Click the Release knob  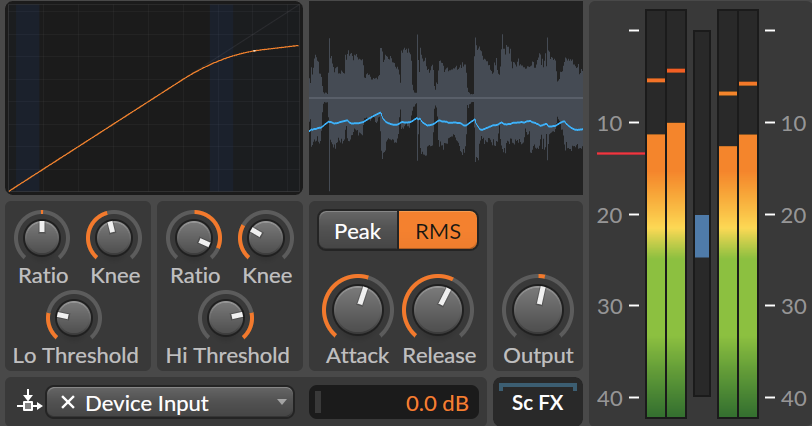(x=438, y=309)
